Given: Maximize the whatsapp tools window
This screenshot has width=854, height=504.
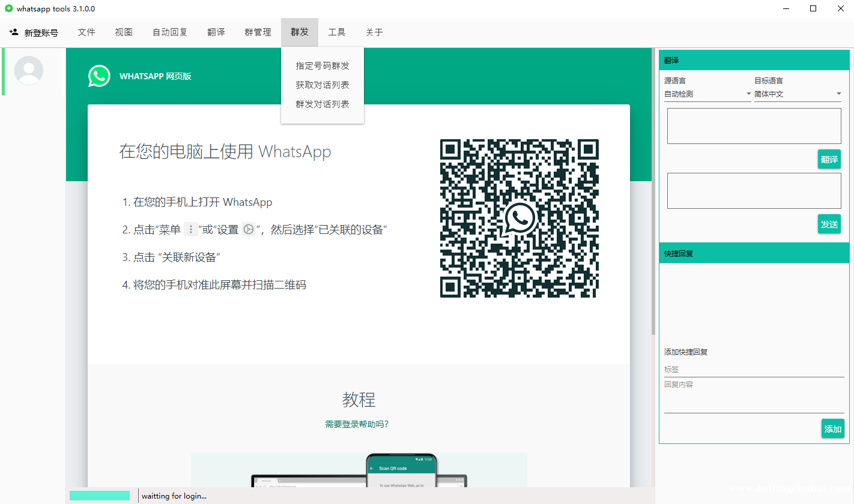Looking at the screenshot, I should [813, 8].
